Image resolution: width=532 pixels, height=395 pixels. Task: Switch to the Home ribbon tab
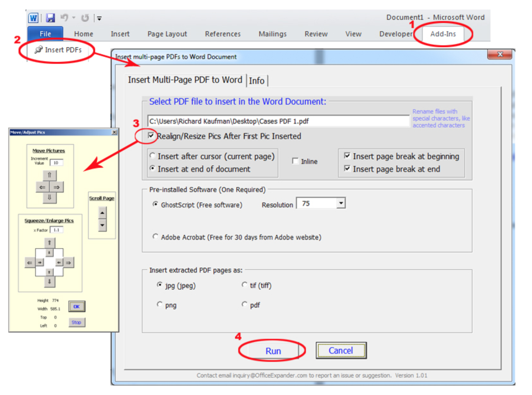[84, 34]
